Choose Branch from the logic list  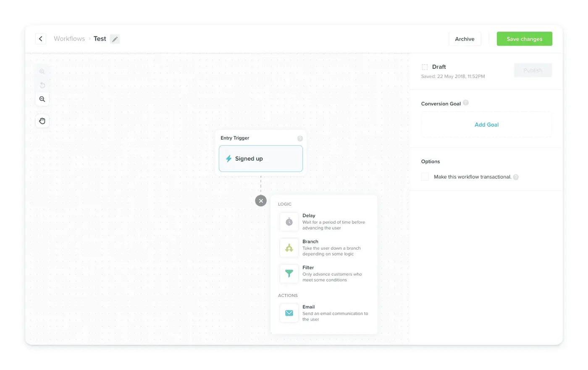[x=323, y=248]
